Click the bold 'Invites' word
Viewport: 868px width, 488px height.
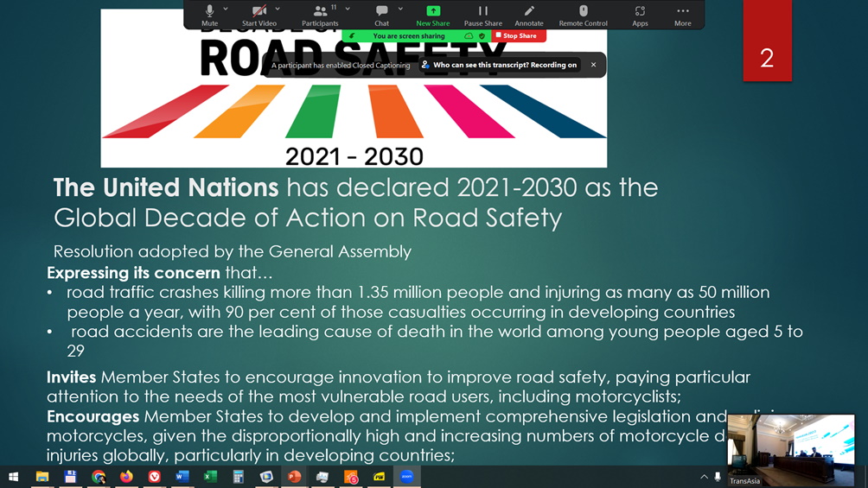pos(72,377)
